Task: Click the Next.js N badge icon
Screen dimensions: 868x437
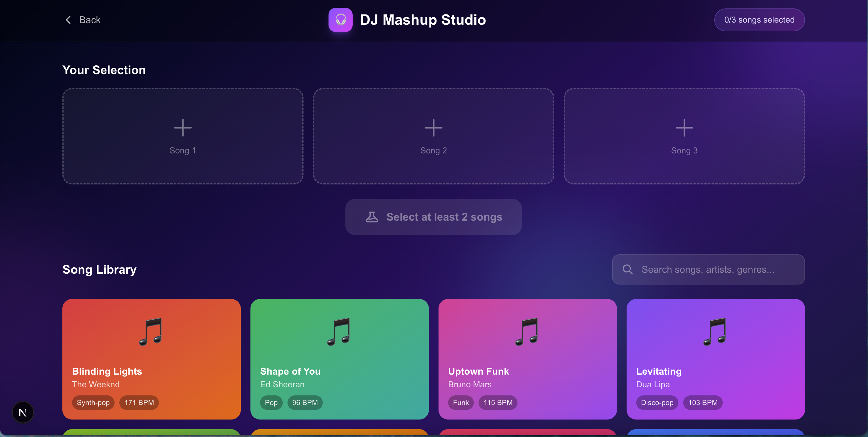Action: 23,412
